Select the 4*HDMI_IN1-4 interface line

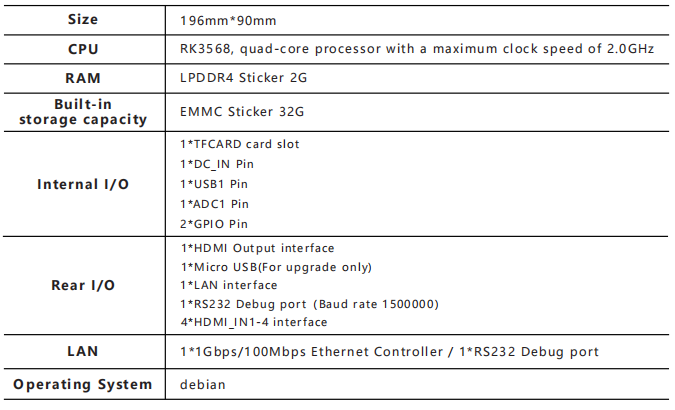click(254, 322)
